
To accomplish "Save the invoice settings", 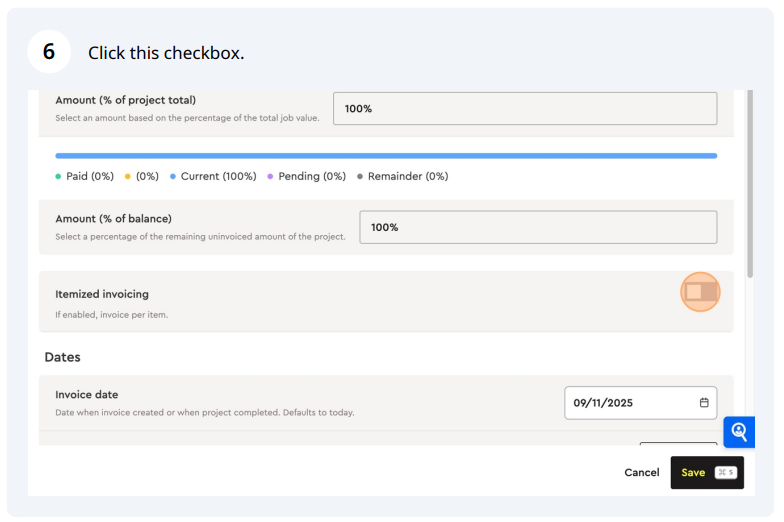I will coord(707,472).
